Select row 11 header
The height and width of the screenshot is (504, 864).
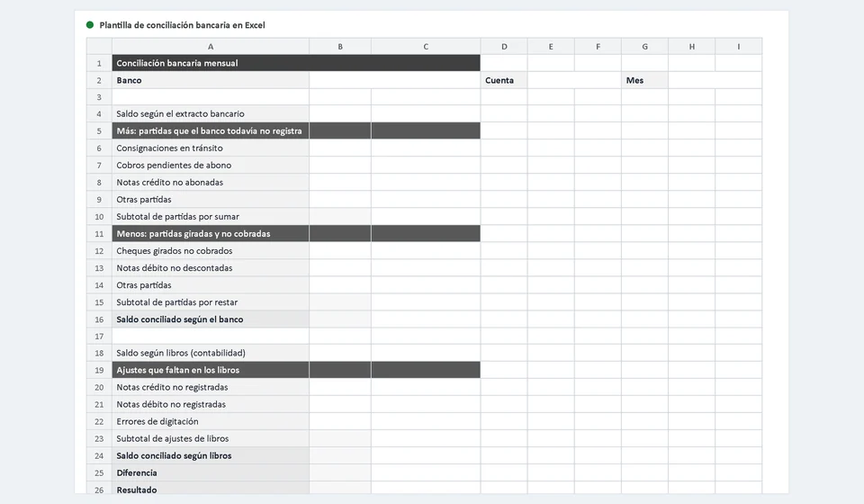click(99, 233)
